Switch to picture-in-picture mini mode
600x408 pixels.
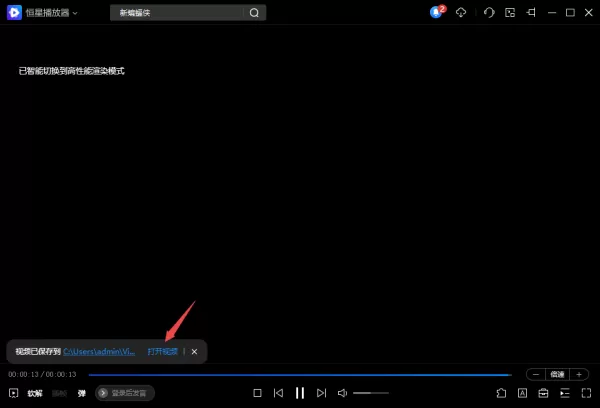click(x=510, y=13)
